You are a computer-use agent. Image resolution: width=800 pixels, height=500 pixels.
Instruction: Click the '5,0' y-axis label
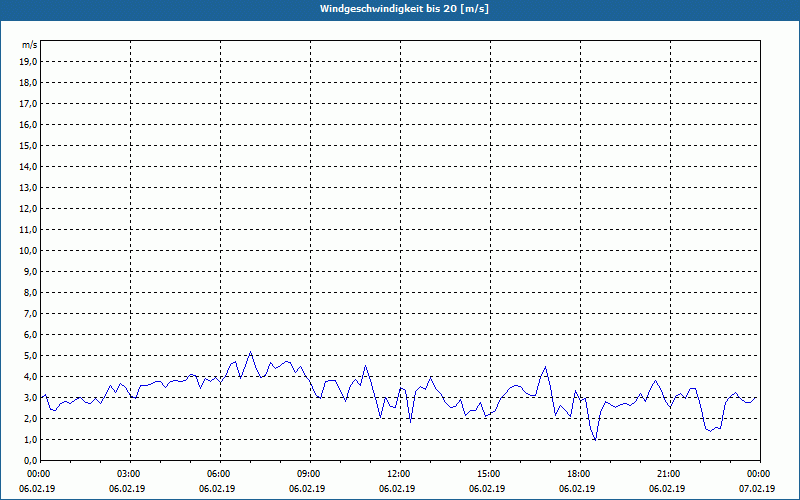pos(30,356)
